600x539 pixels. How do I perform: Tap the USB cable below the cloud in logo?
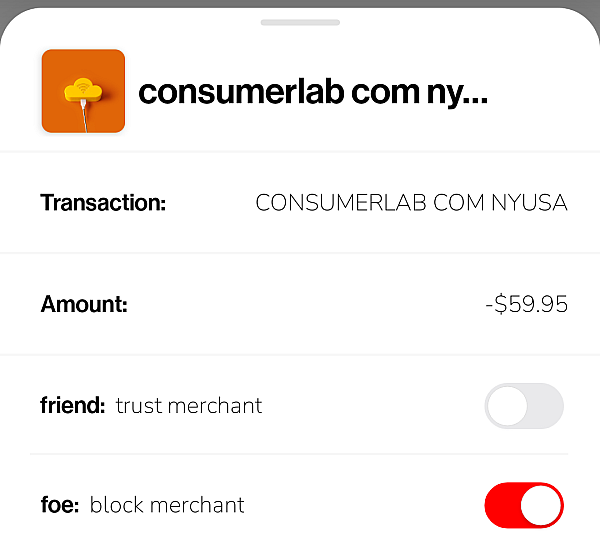pos(85,116)
